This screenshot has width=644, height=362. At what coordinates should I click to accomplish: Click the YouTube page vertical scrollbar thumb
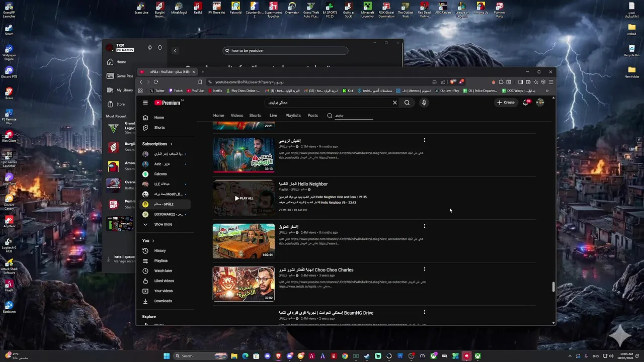click(553, 287)
